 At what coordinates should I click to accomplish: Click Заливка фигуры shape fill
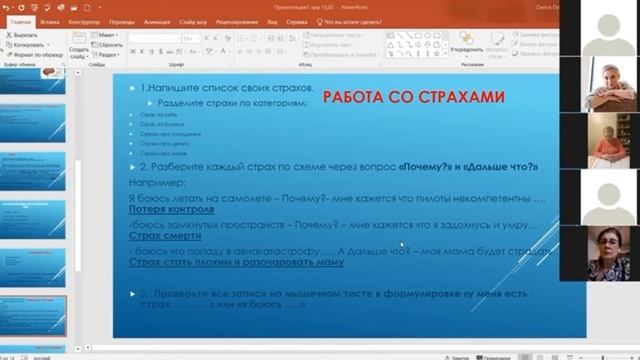point(536,35)
